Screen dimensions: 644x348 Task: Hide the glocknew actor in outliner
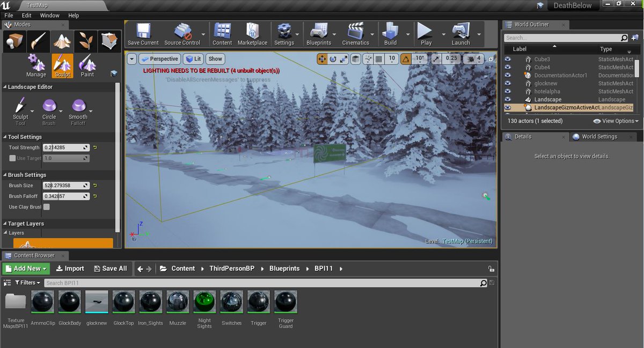pyautogui.click(x=508, y=84)
